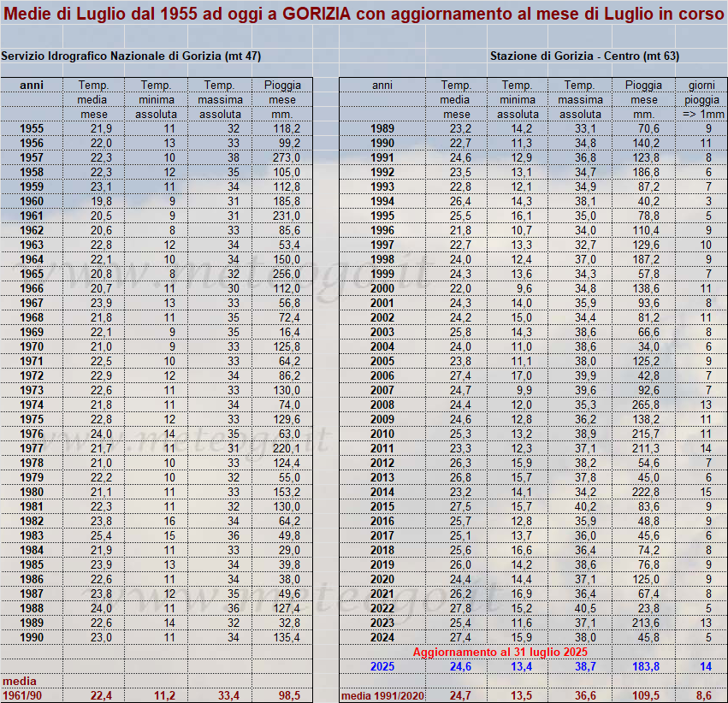This screenshot has width=728, height=703.
Task: Select the blue 2025 year label
Action: (382, 666)
